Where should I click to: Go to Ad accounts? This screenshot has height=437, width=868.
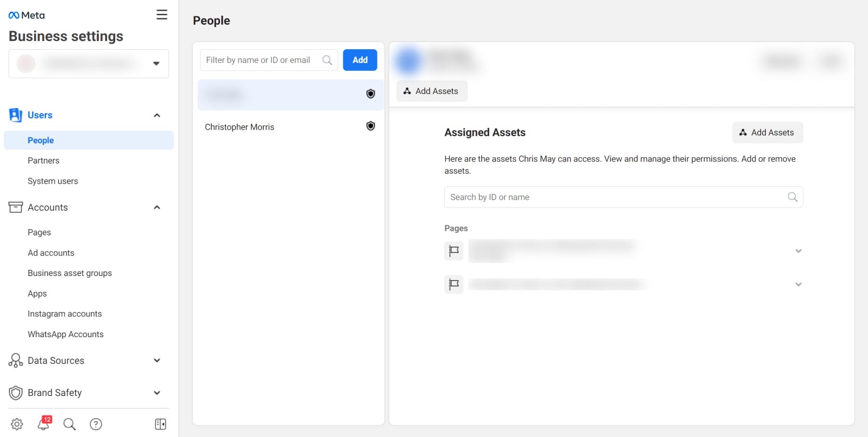51,253
